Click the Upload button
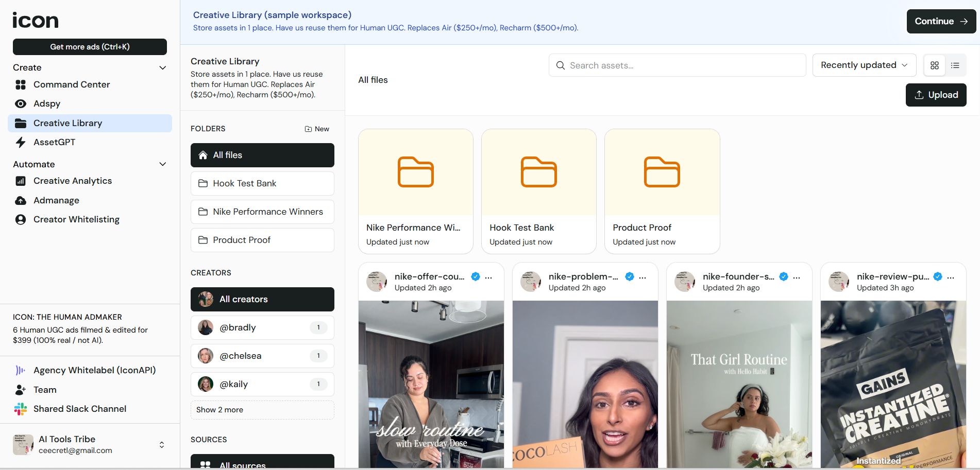Image resolution: width=980 pixels, height=470 pixels. tap(936, 95)
